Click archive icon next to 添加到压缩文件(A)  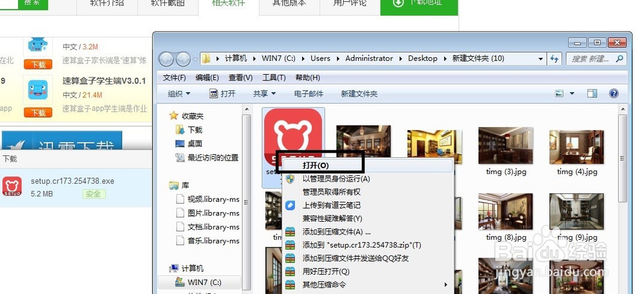tap(290, 231)
